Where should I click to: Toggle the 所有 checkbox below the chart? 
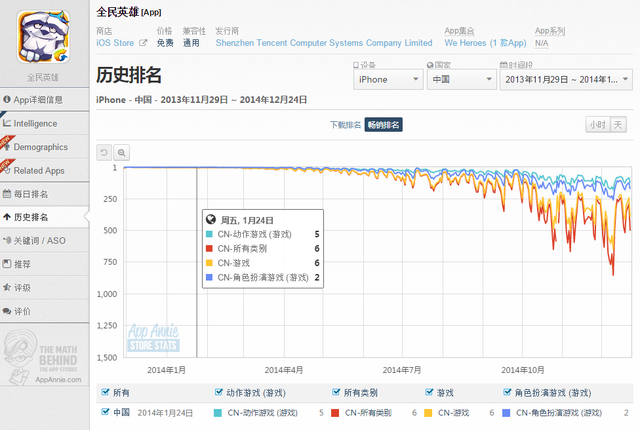point(105,392)
